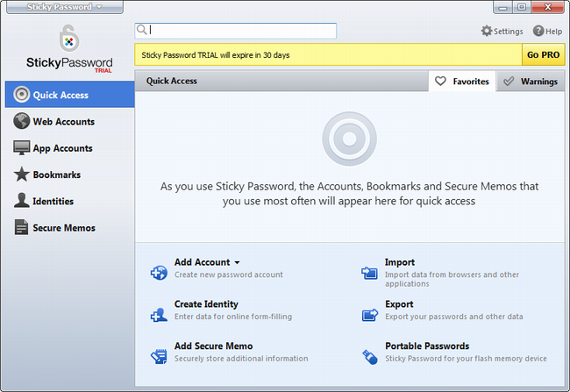This screenshot has width=570, height=392.
Task: Open Bookmarks label in the sidebar
Action: coord(57,175)
